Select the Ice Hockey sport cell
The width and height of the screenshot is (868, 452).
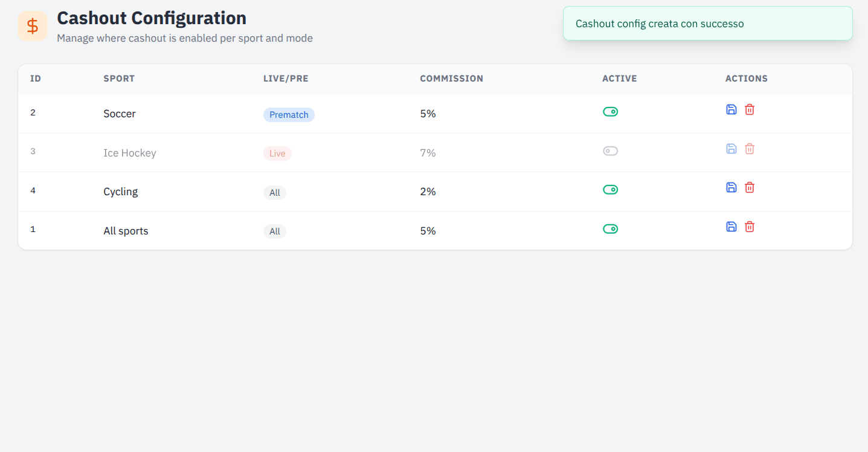[130, 153]
